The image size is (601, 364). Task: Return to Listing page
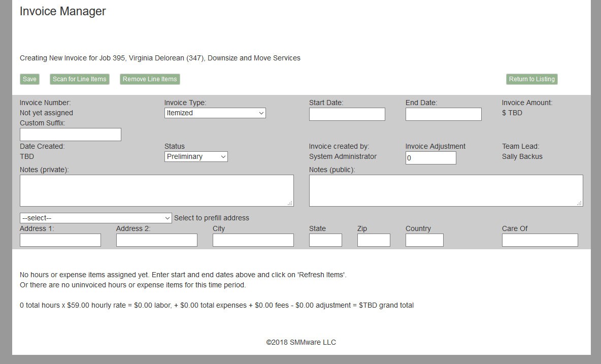tap(531, 79)
